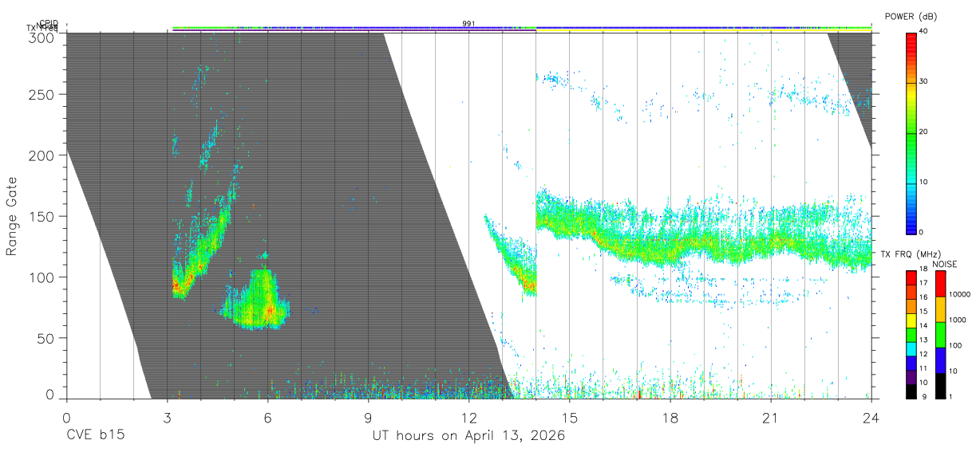Click the noise color bar

click(x=940, y=335)
